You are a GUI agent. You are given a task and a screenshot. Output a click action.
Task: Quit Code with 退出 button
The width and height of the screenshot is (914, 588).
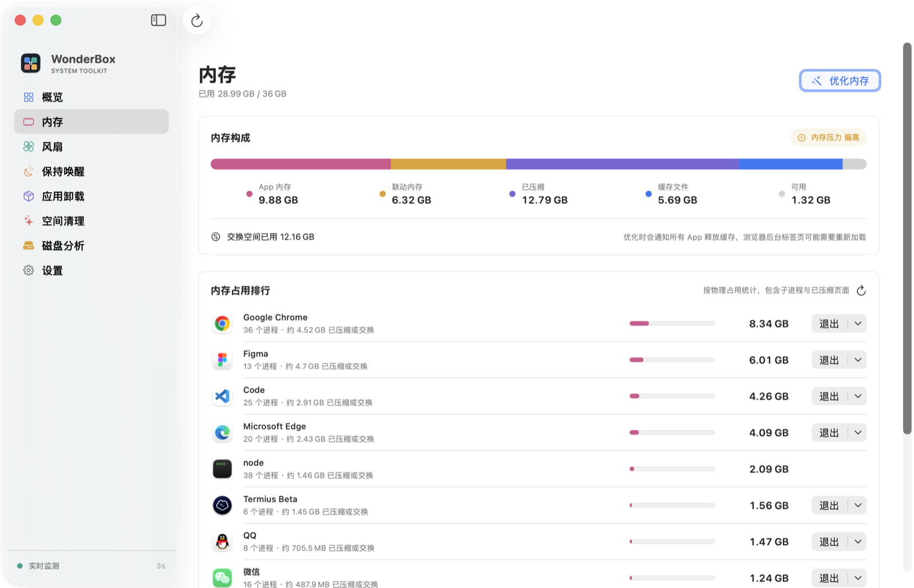[x=829, y=396]
